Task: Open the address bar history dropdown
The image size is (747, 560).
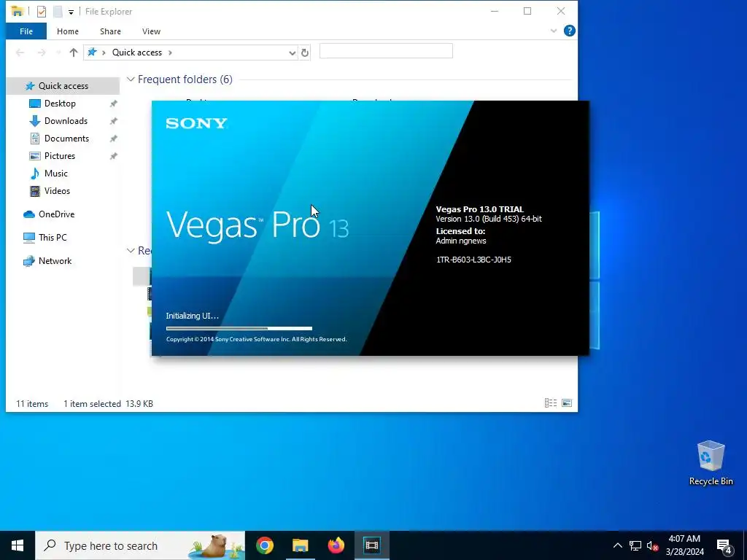Action: pos(292,52)
